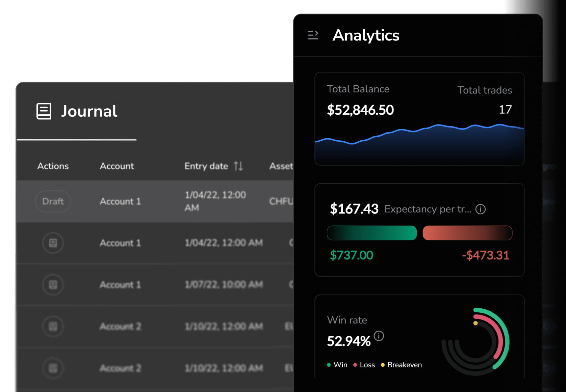Sort entries by the Entry date column

206,166
